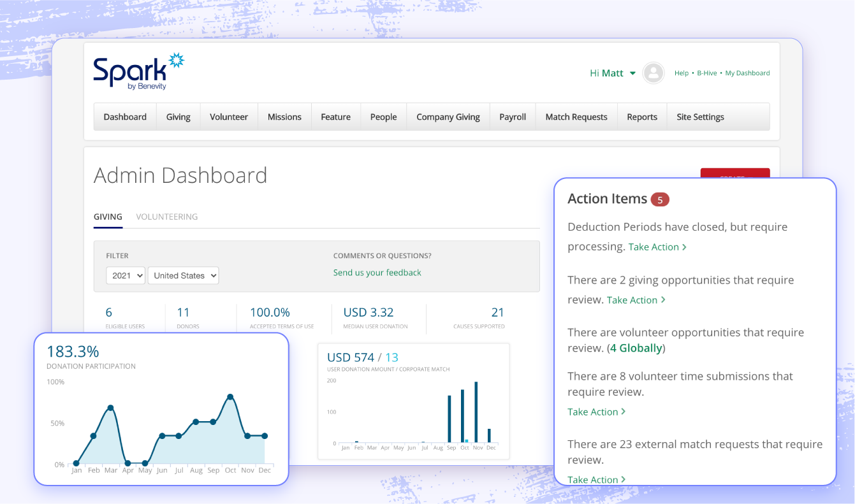The image size is (855, 504).
Task: Click the 6 eligible users stat
Action: pyautogui.click(x=109, y=312)
